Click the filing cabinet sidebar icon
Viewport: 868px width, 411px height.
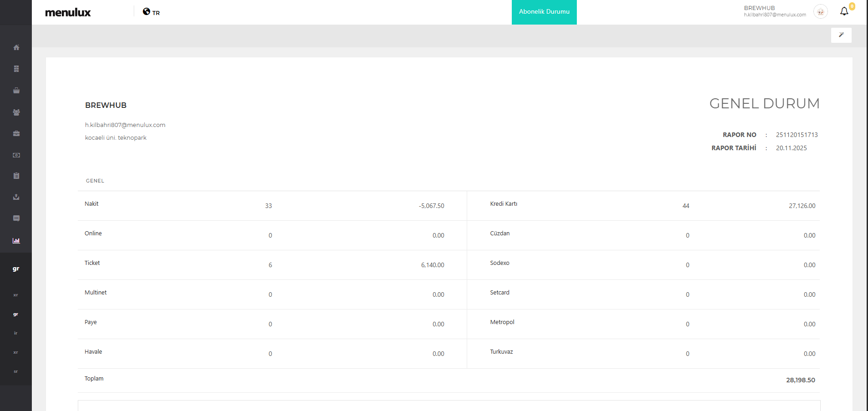click(x=16, y=69)
